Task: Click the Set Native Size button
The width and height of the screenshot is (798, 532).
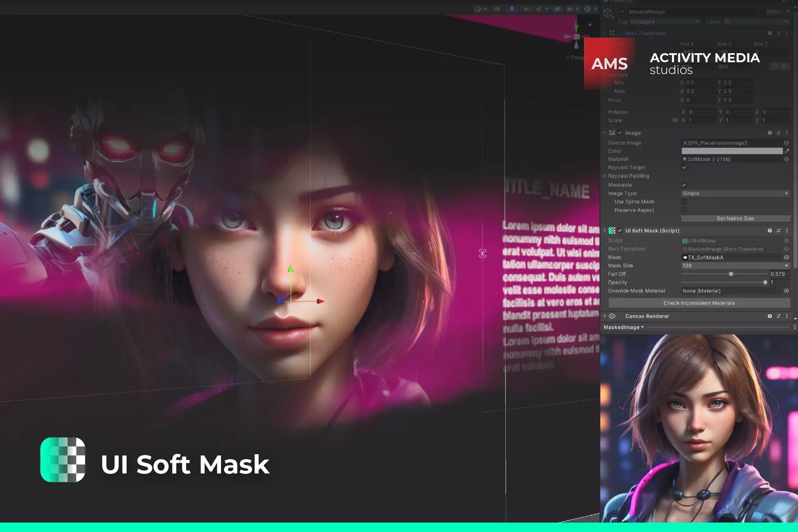Action: (735, 218)
